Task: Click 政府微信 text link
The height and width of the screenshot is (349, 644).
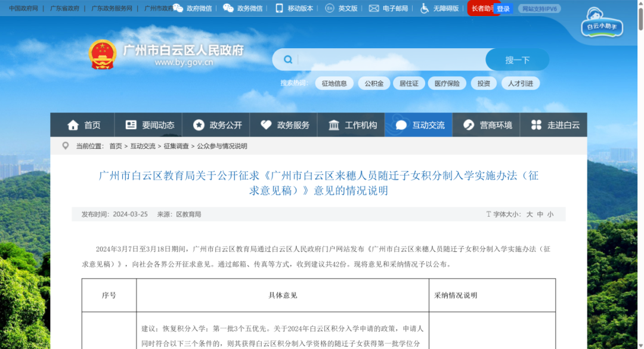Action: pos(199,8)
